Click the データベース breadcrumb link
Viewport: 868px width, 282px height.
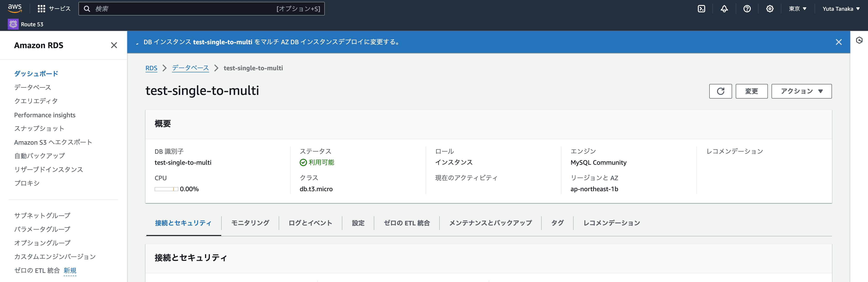point(190,68)
